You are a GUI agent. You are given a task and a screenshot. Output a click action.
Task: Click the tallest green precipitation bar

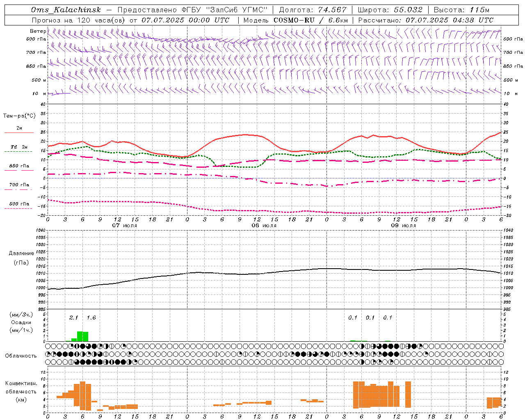(x=80, y=336)
